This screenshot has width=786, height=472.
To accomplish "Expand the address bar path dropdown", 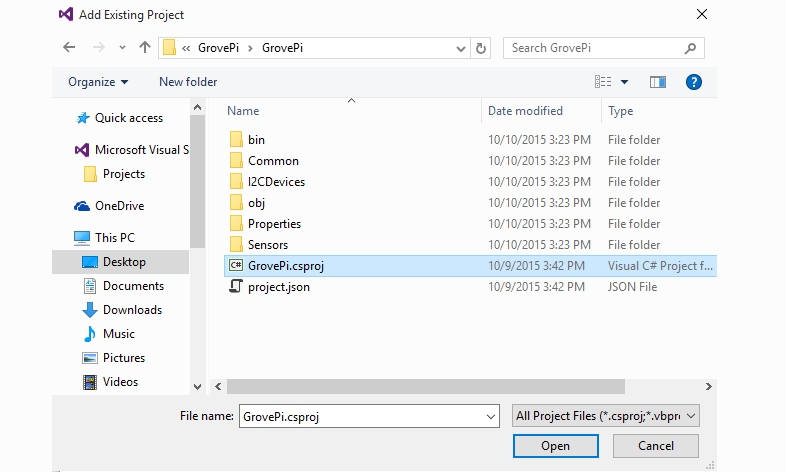I will [x=460, y=49].
